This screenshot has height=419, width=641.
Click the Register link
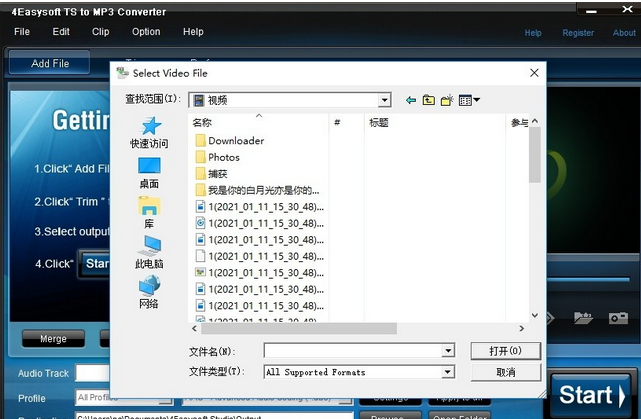point(578,33)
